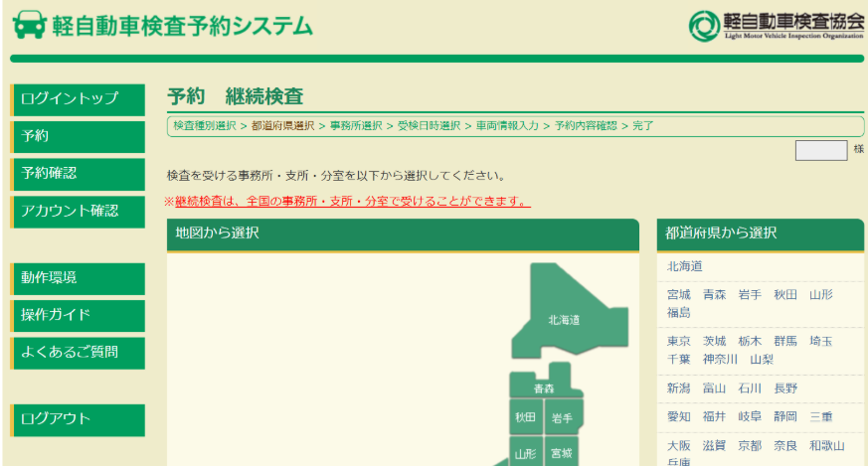Choose 千葉 in the prefecture list
Screen dimensions: 868x466
point(679,359)
